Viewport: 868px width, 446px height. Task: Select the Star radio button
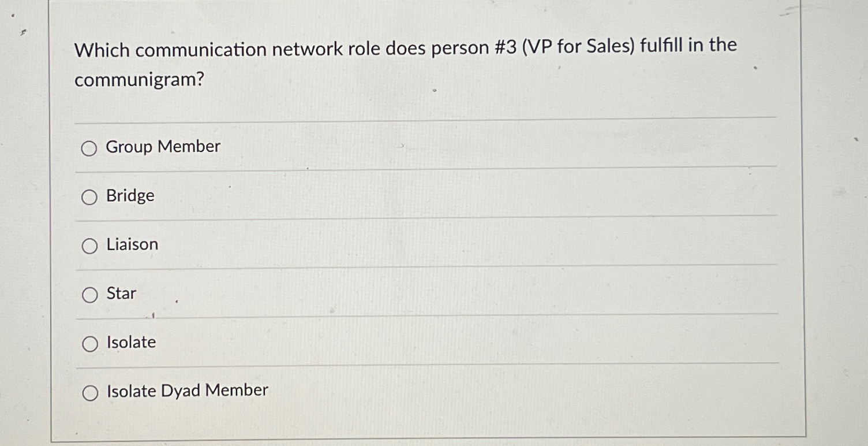[90, 295]
